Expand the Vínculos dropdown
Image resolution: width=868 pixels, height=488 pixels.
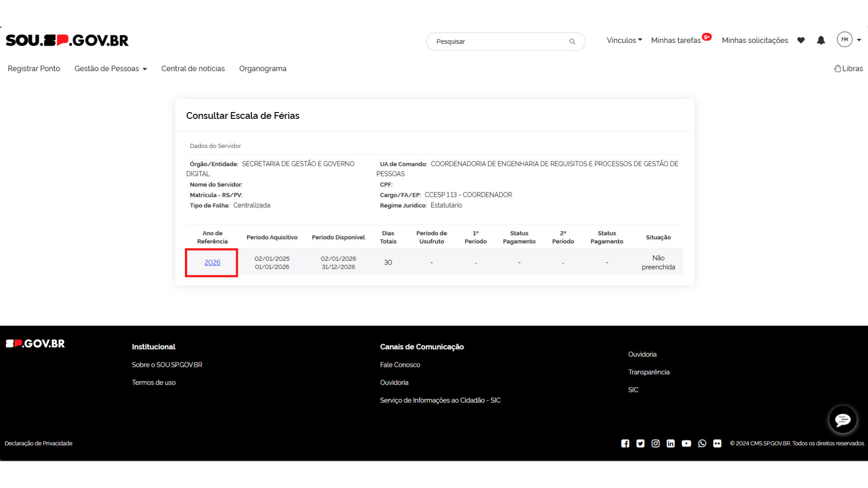[x=624, y=40]
